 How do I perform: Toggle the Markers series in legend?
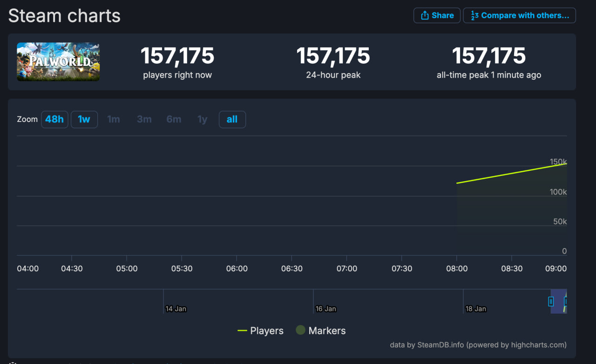tap(321, 331)
